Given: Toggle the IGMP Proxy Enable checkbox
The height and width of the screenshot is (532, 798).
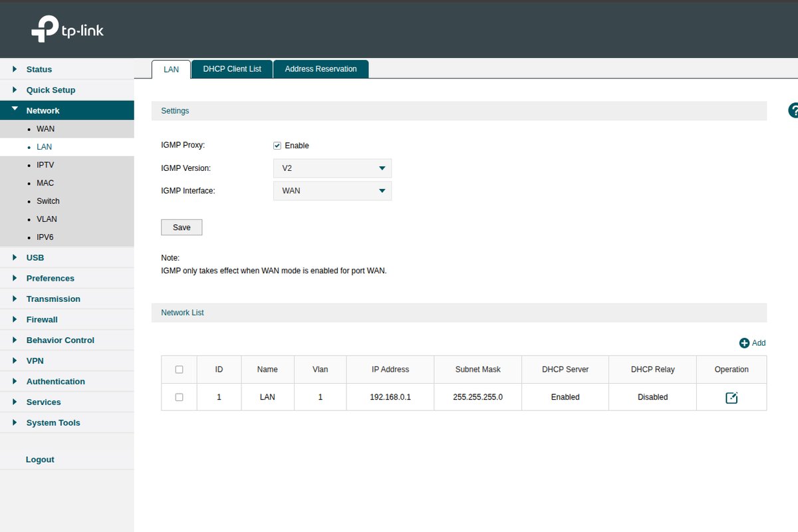Looking at the screenshot, I should pyautogui.click(x=277, y=146).
